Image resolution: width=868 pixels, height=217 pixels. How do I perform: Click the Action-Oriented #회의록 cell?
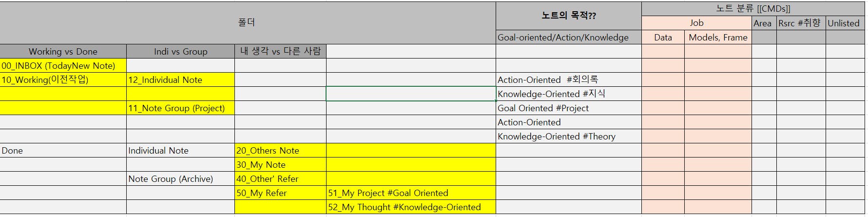[568, 80]
